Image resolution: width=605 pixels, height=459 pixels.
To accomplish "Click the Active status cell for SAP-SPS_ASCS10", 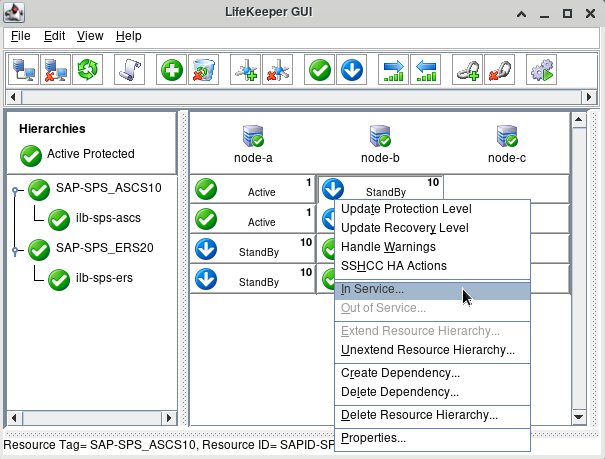I will (253, 189).
